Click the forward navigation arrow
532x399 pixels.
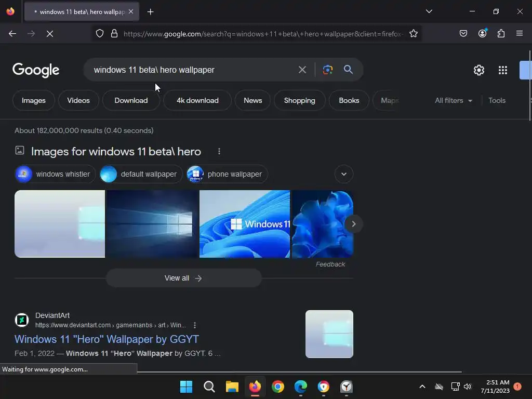pos(31,34)
